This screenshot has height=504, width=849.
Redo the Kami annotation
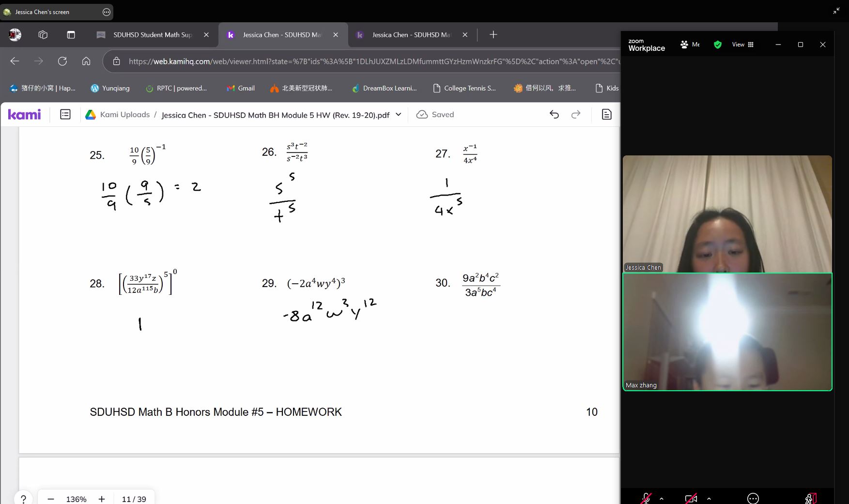pos(576,114)
